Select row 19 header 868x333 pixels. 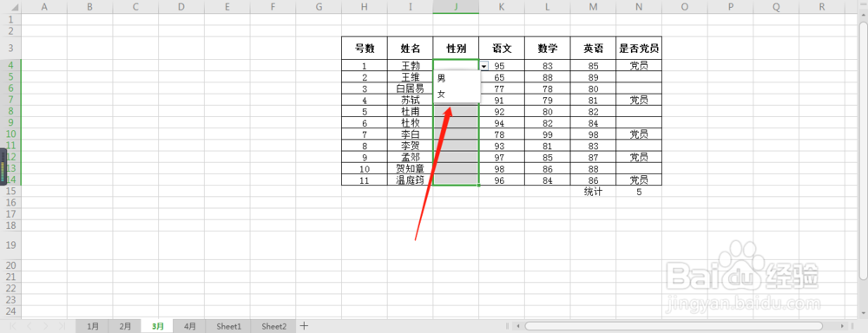point(10,245)
